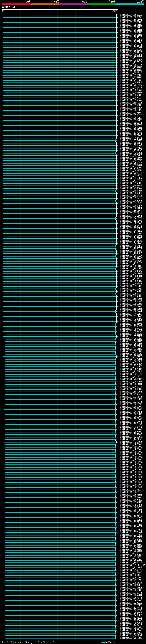Select hit label UniRef100_B6F134

click(x=131, y=384)
